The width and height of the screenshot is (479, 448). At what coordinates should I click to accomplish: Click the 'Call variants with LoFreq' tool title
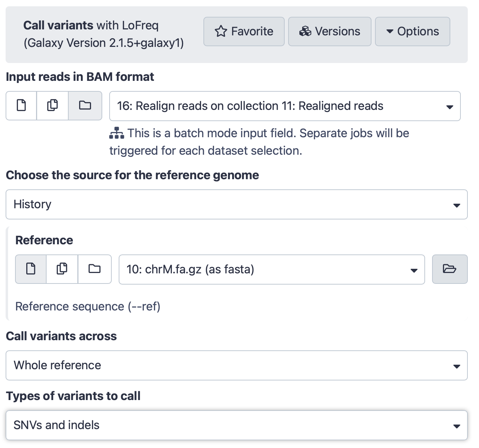(x=91, y=25)
